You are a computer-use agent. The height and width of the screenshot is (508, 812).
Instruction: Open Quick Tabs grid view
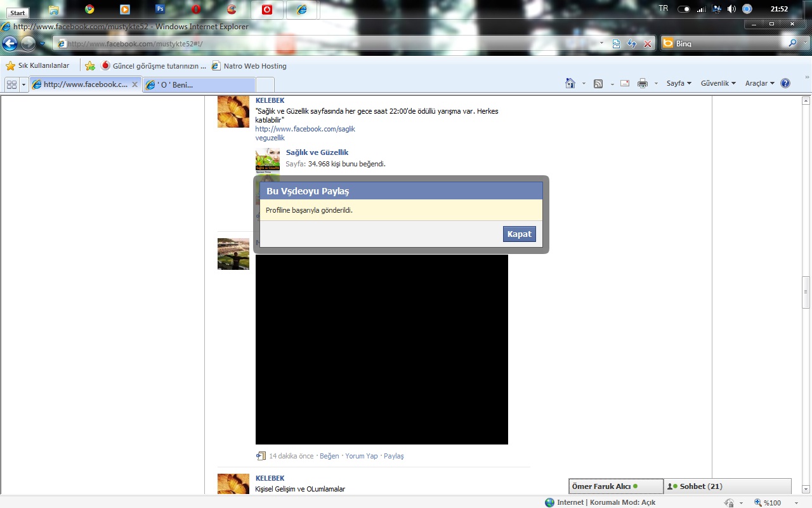11,84
